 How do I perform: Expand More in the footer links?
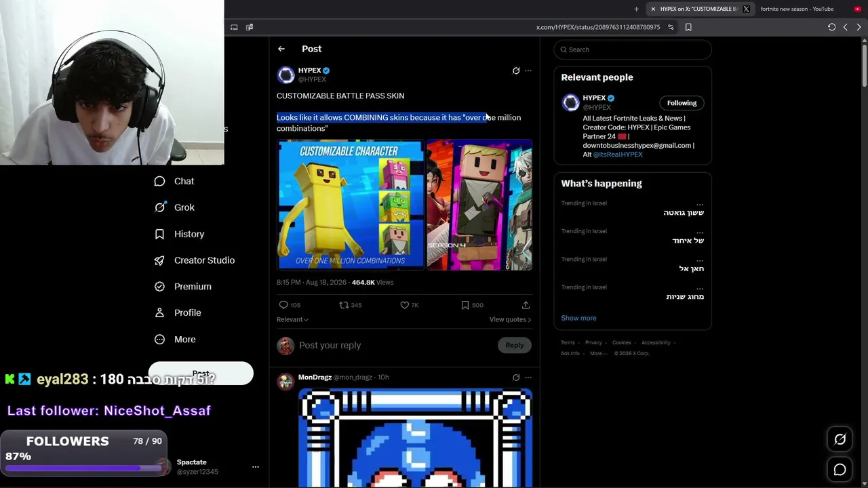click(x=597, y=353)
